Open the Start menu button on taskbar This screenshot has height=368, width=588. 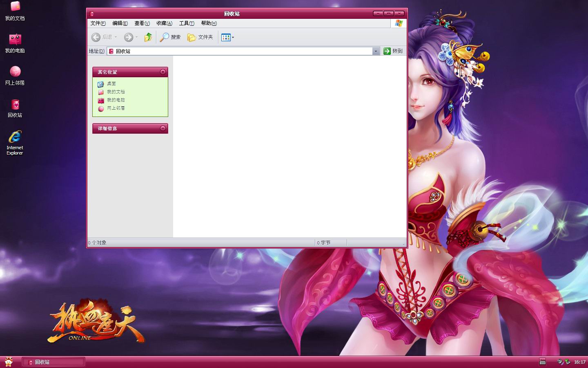pyautogui.click(x=9, y=362)
